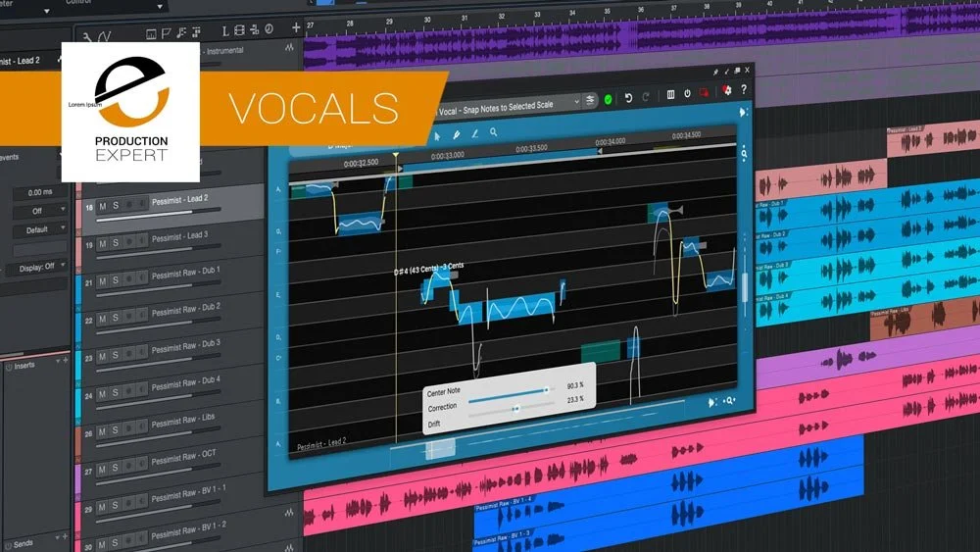The height and width of the screenshot is (552, 980).
Task: Select the Pessimist Raw - Dub 4 track name
Action: coord(186,383)
